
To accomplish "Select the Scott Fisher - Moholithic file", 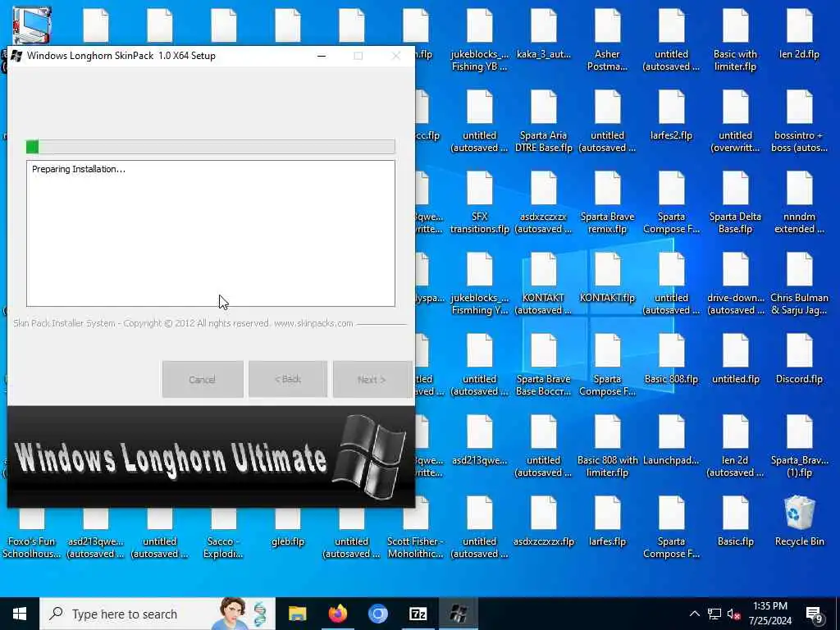I will click(x=416, y=527).
